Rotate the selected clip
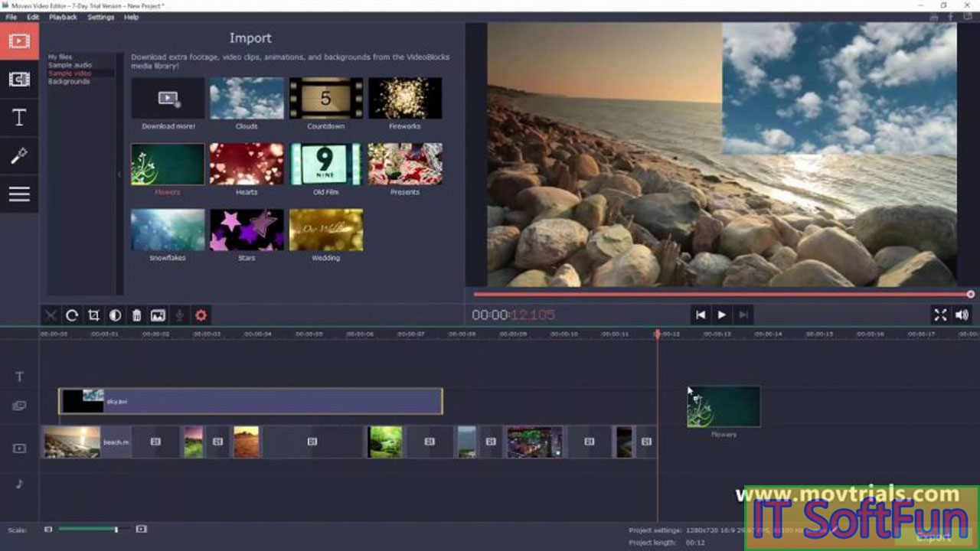This screenshot has height=551, width=980. 72,315
